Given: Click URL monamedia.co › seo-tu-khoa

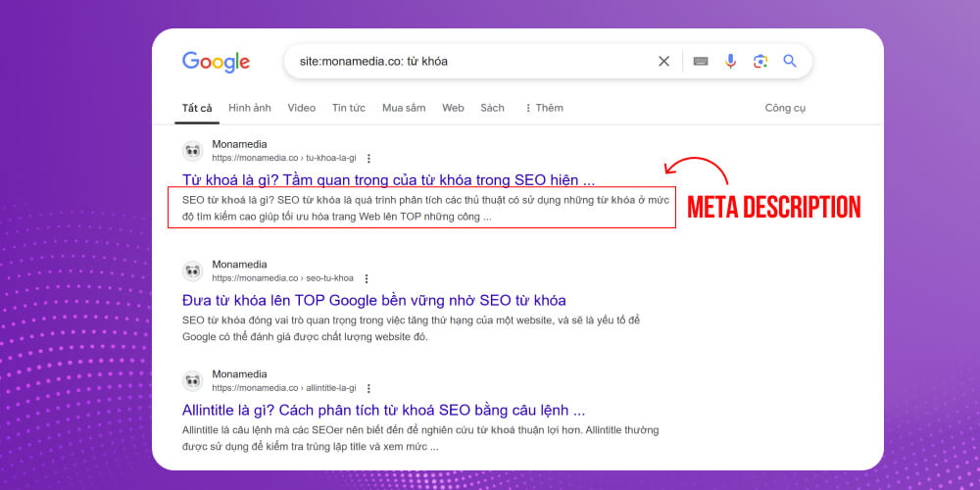Looking at the screenshot, I should click(x=282, y=278).
